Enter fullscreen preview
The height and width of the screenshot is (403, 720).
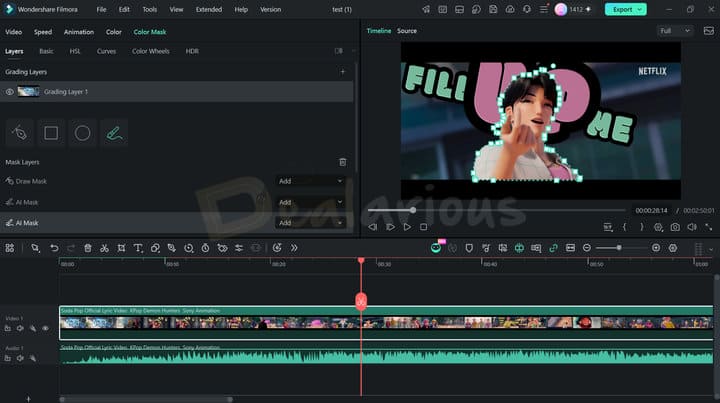pos(709,227)
